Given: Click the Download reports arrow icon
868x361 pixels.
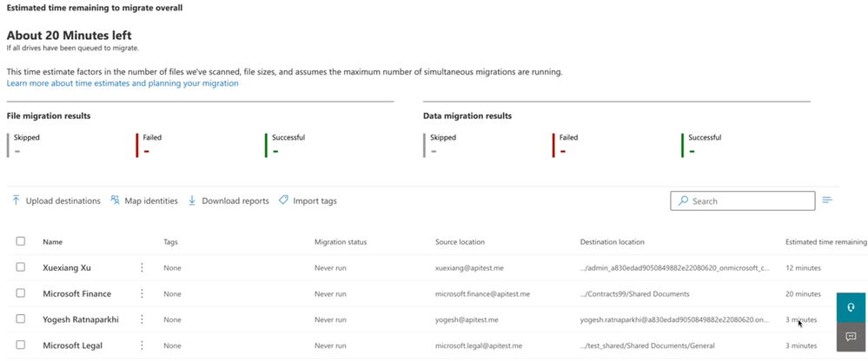Looking at the screenshot, I should (x=192, y=200).
